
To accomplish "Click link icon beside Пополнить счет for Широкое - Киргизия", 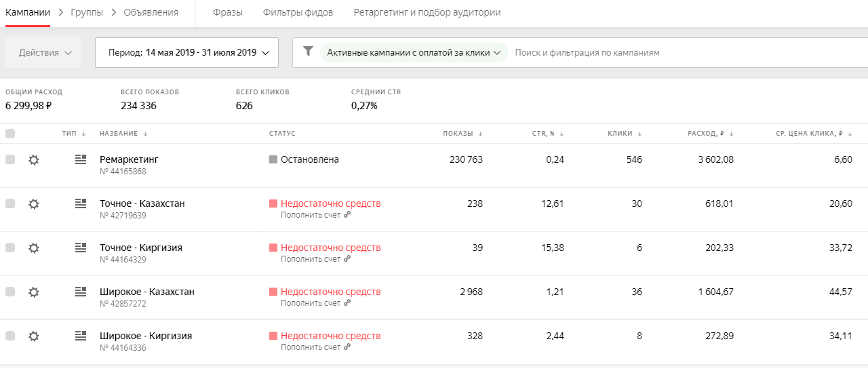I will tap(347, 347).
